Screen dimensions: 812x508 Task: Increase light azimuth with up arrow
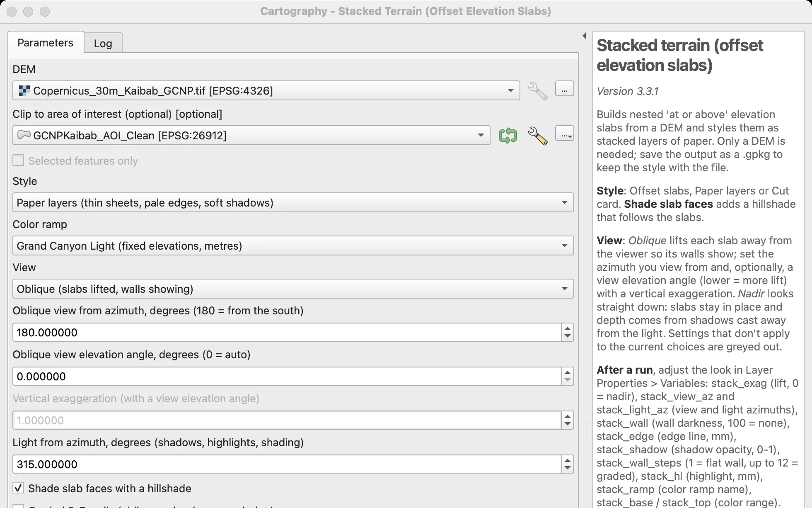click(568, 460)
